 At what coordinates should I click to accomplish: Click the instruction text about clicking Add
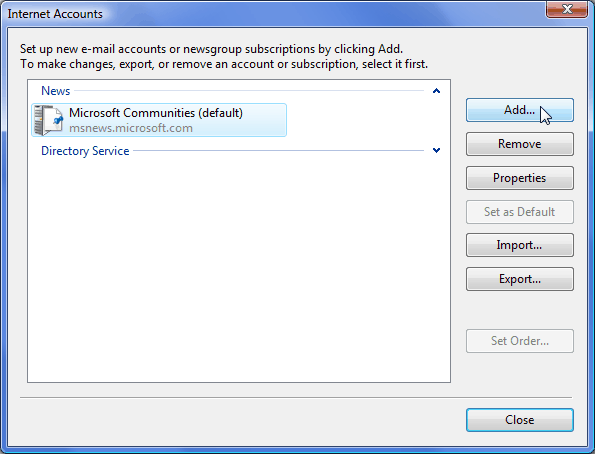pos(211,49)
